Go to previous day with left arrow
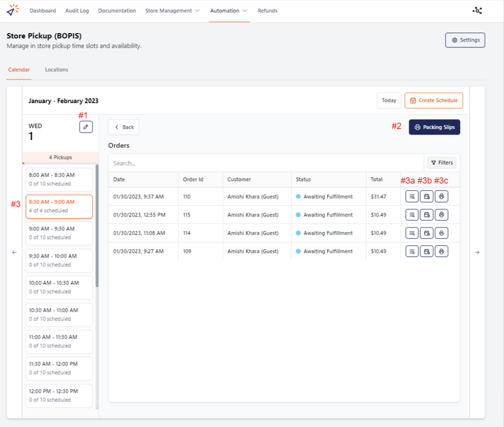This screenshot has width=504, height=427. (x=14, y=252)
